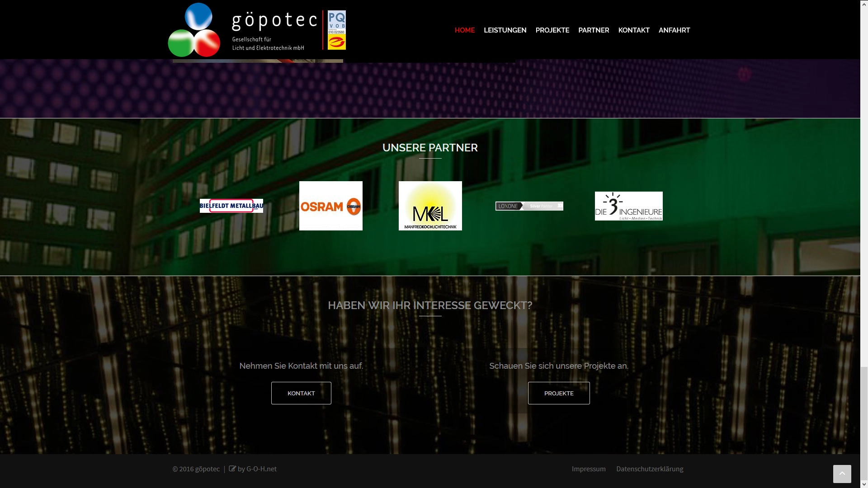The image size is (868, 488).
Task: Select the PARTNER menu item
Action: click(594, 30)
